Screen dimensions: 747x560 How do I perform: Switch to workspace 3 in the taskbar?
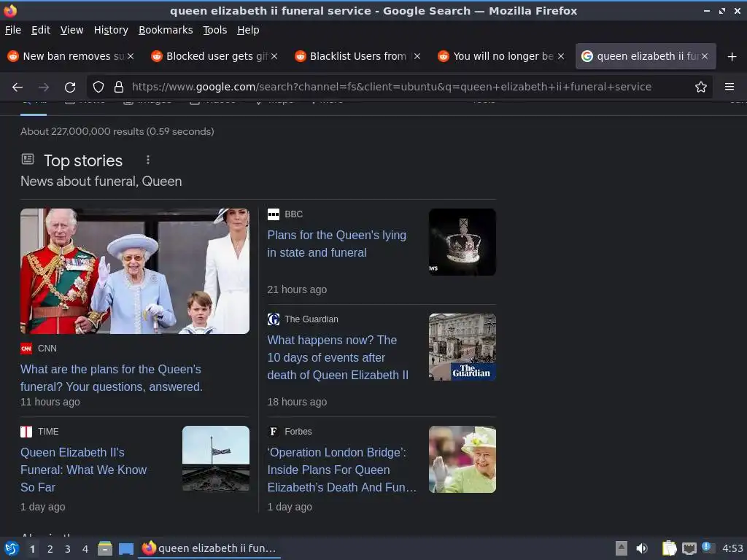tap(68, 549)
